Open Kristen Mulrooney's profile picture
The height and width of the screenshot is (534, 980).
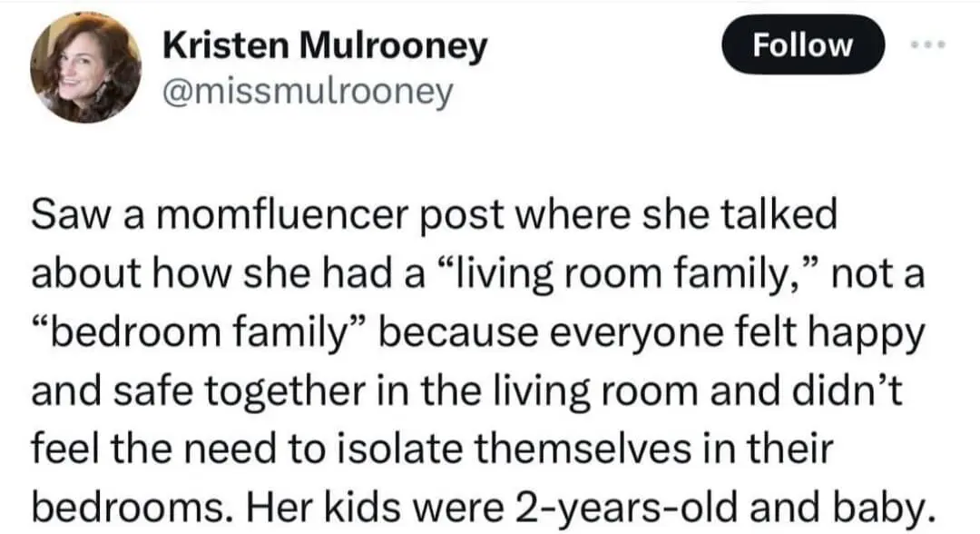(x=85, y=69)
